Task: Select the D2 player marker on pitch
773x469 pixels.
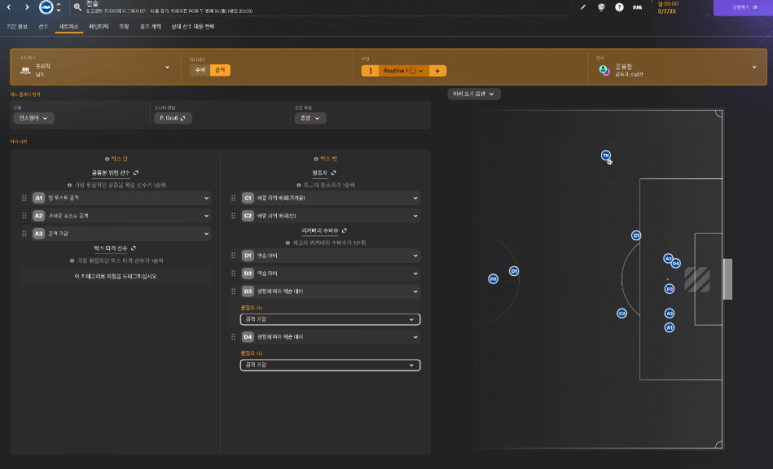Action: point(493,279)
